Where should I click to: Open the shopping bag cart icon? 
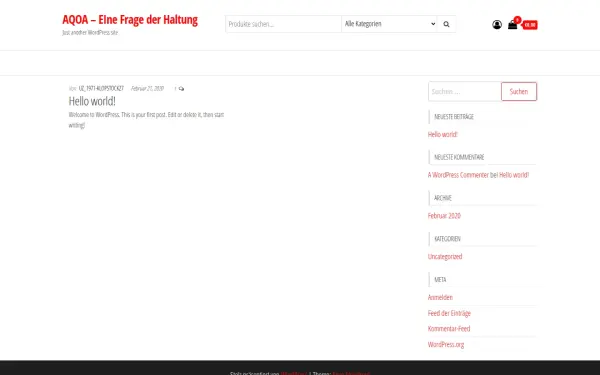(x=512, y=25)
